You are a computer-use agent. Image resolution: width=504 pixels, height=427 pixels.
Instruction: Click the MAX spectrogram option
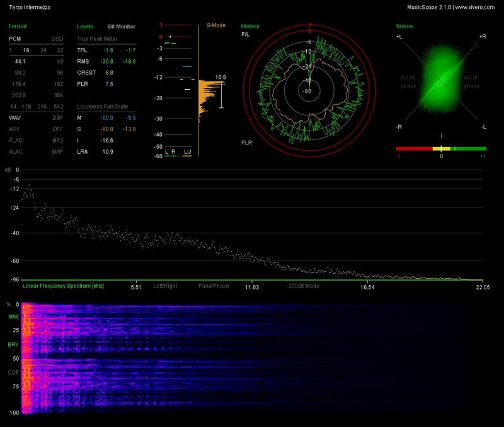pos(13,317)
